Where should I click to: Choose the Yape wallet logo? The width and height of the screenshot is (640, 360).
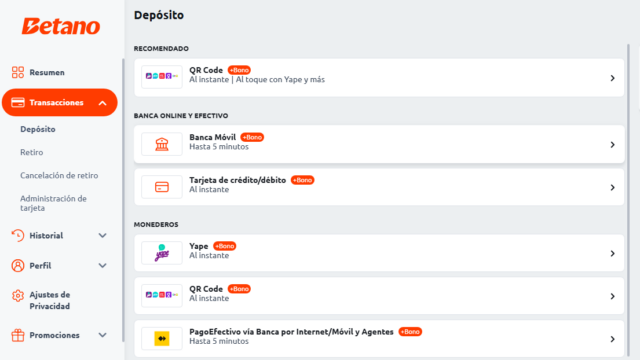(162, 253)
